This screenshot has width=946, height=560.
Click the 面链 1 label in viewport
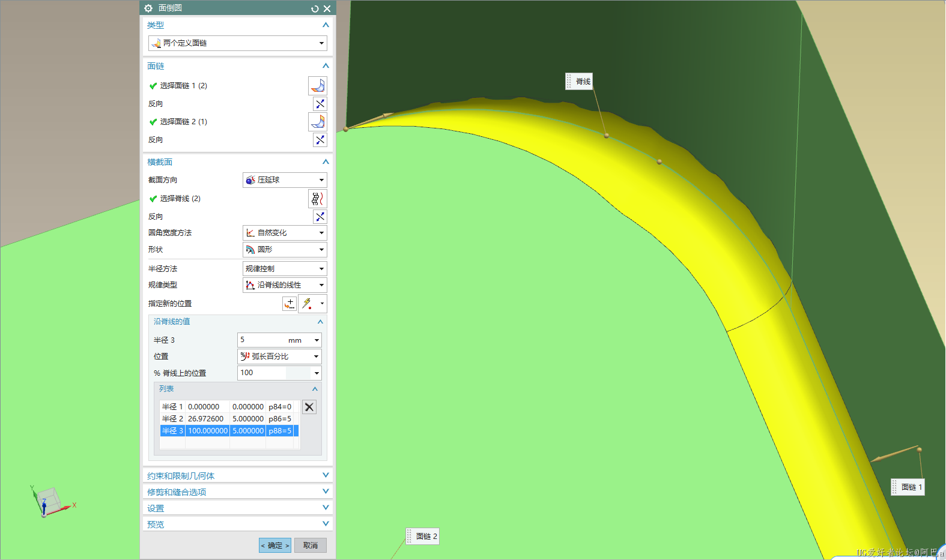click(908, 487)
